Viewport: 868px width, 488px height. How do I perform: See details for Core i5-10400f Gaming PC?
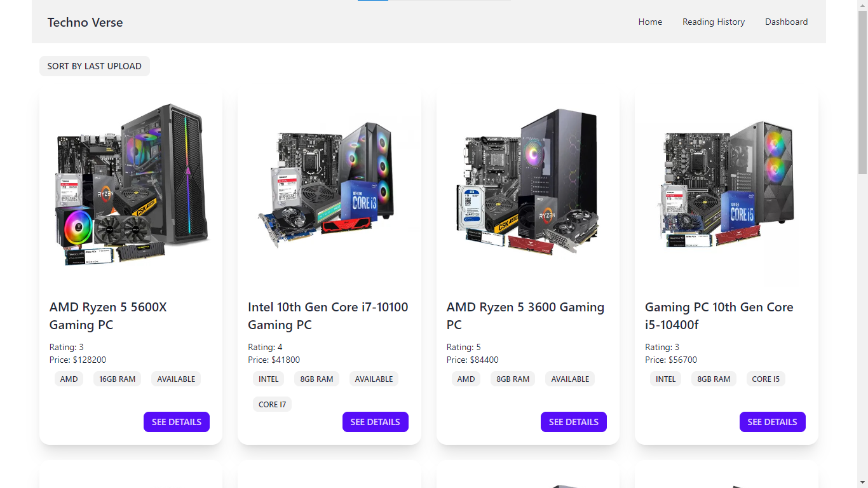(772, 422)
